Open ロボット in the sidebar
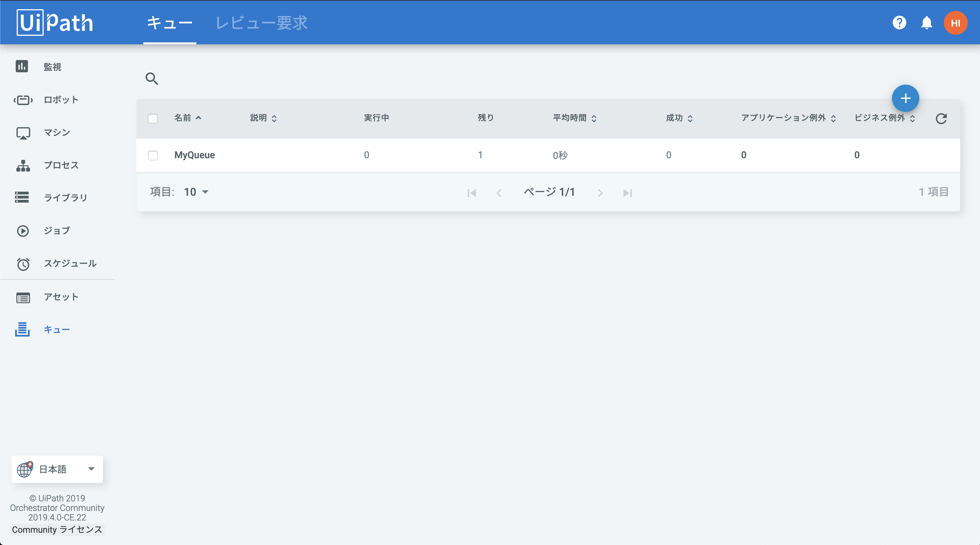 61,100
